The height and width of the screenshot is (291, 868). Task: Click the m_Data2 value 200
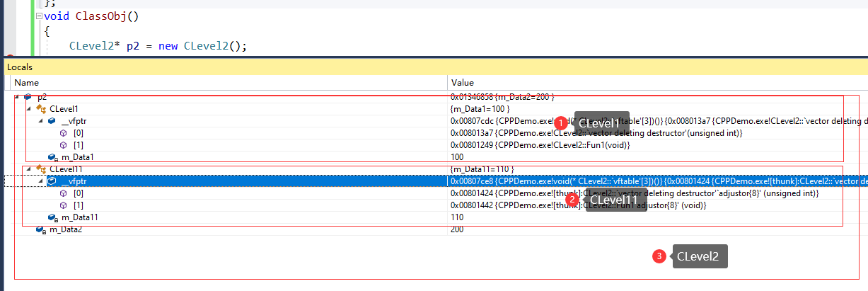pos(458,229)
